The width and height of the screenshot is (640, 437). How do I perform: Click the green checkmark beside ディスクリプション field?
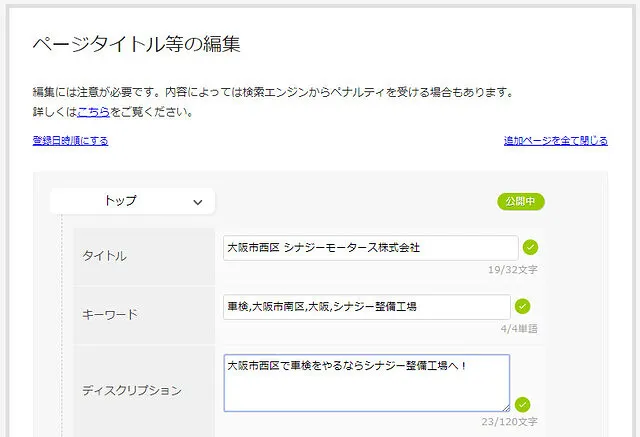coord(522,404)
